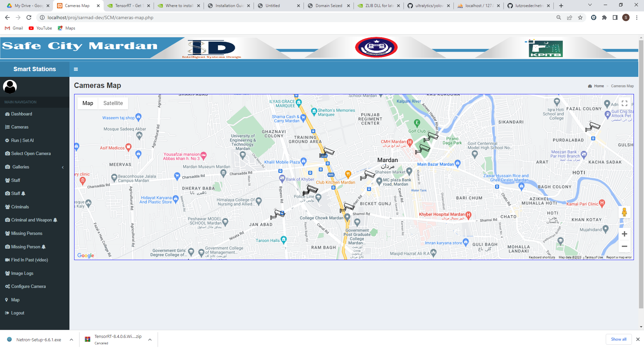
Task: Click the Home breadcrumb link
Action: click(x=599, y=86)
